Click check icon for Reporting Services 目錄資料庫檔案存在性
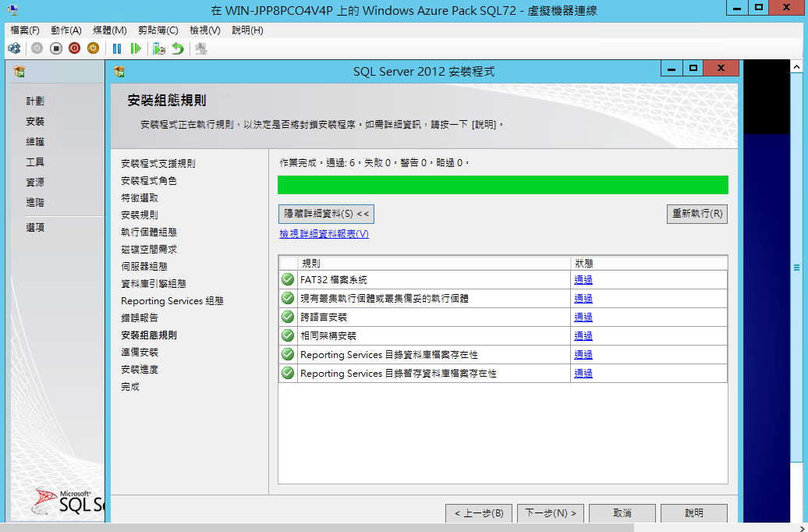This screenshot has width=808, height=532. click(288, 355)
